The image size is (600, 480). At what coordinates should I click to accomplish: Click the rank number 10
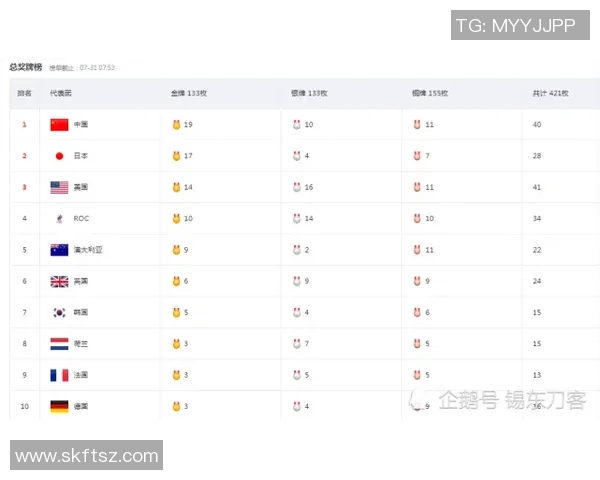(x=24, y=407)
